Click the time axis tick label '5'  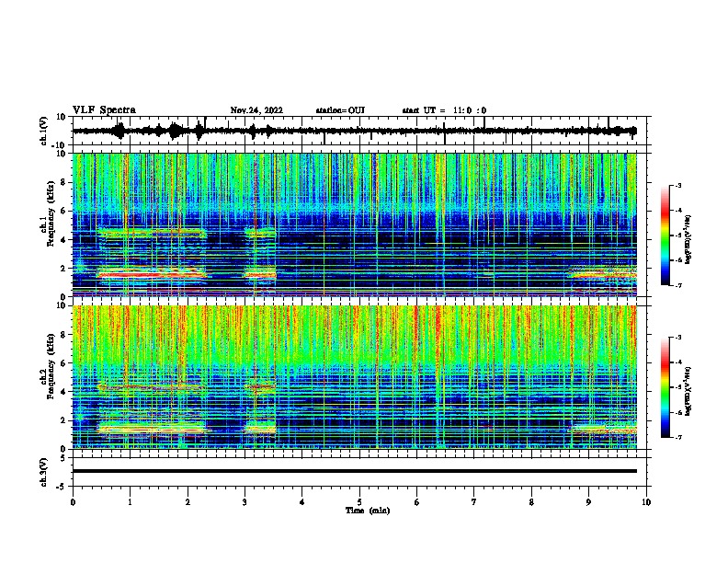359,501
